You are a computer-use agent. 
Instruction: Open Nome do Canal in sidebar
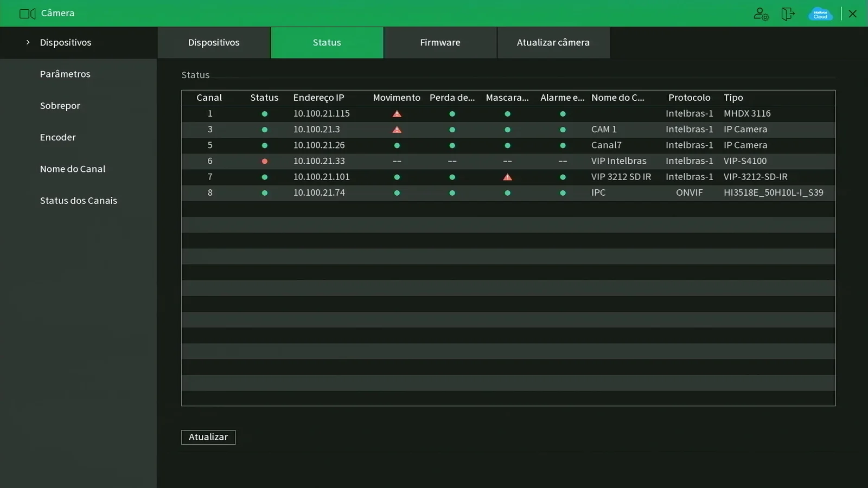point(73,169)
